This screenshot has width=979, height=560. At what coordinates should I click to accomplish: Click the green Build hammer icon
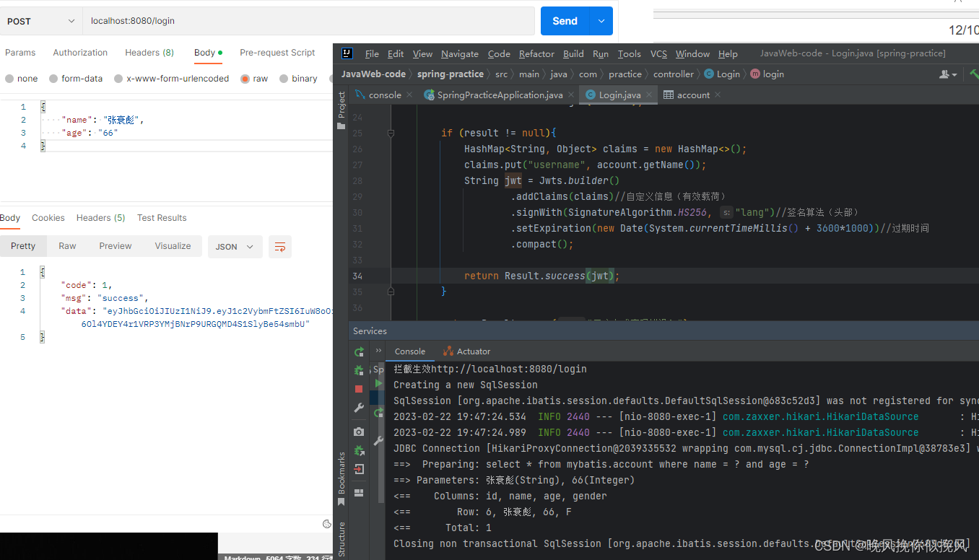point(974,74)
